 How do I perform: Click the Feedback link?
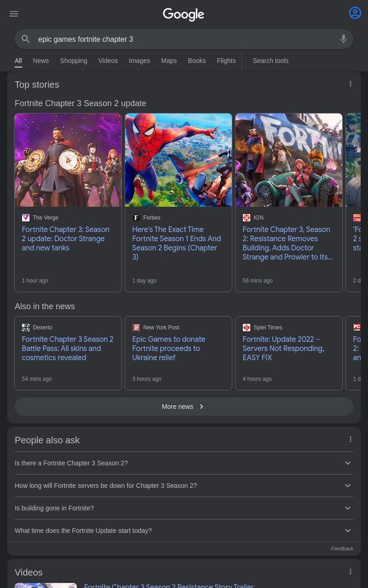coord(342,548)
